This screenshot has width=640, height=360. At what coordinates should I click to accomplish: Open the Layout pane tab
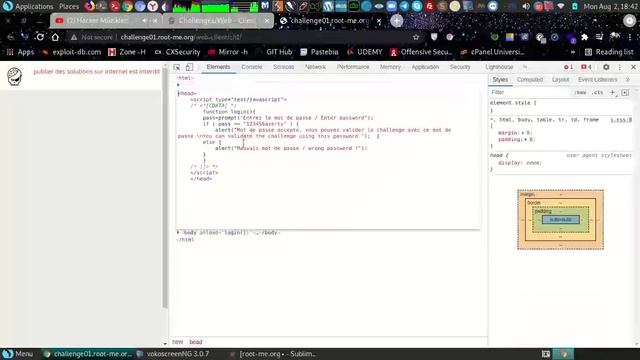560,80
